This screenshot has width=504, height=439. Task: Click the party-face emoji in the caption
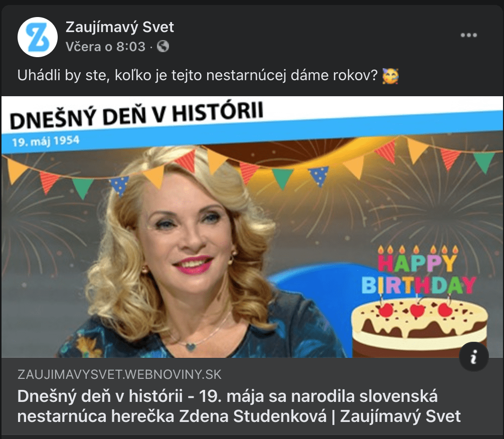coord(390,76)
